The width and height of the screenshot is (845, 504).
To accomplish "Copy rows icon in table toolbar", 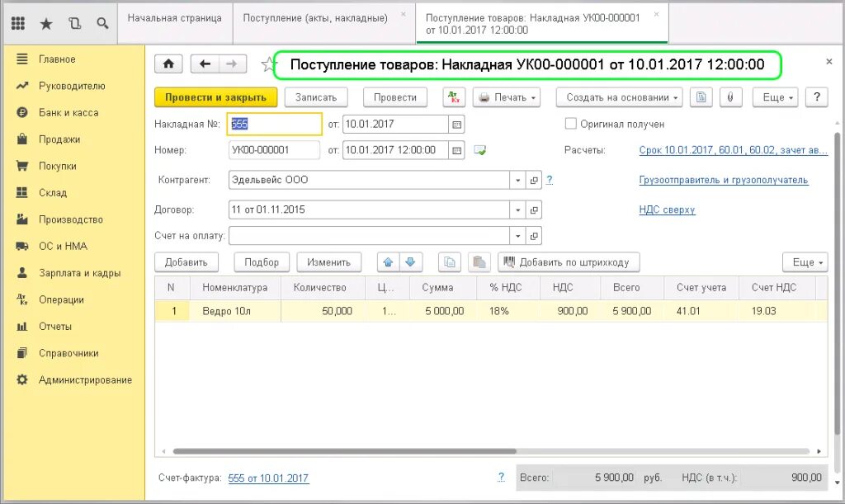I will pos(450,262).
